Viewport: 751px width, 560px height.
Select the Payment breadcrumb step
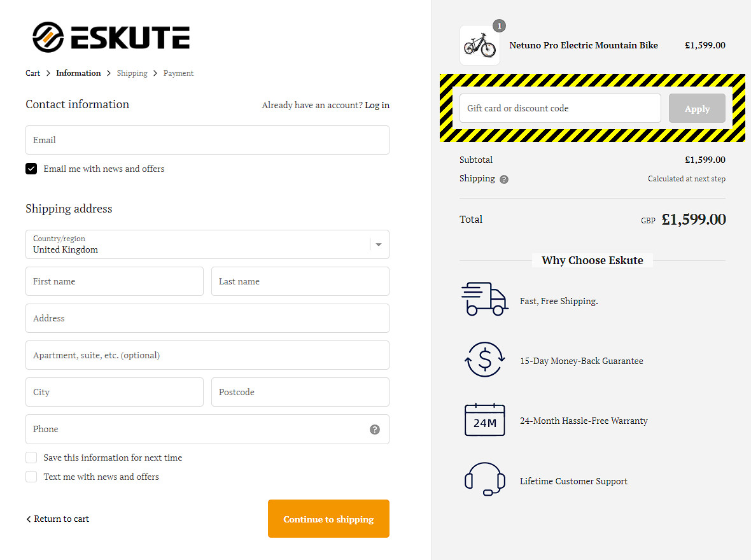tap(178, 73)
